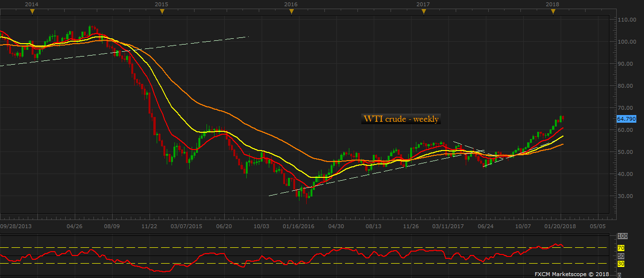Click the 11/22 date axis label

pos(149,226)
